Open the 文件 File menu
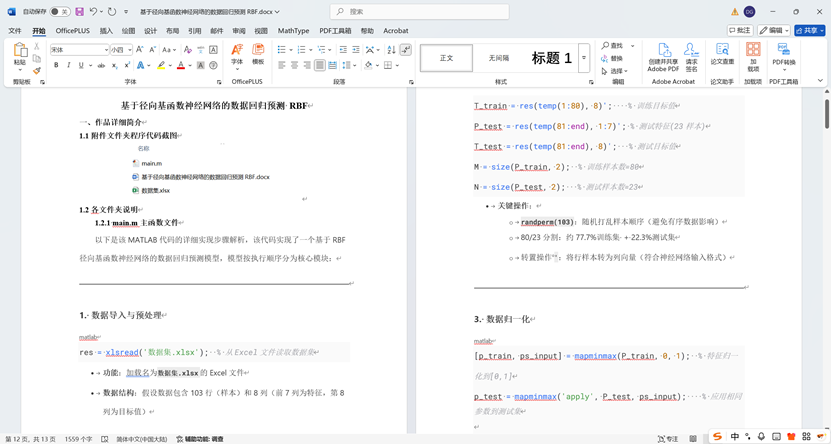This screenshot has width=831, height=444. tap(15, 31)
